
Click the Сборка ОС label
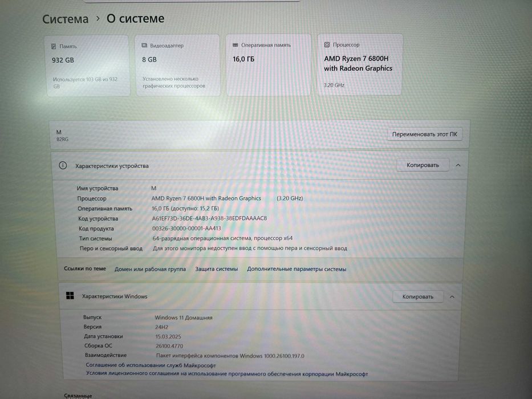(98, 346)
